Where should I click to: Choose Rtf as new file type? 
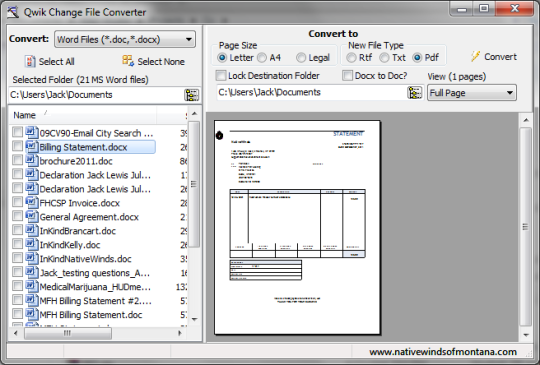tap(351, 58)
